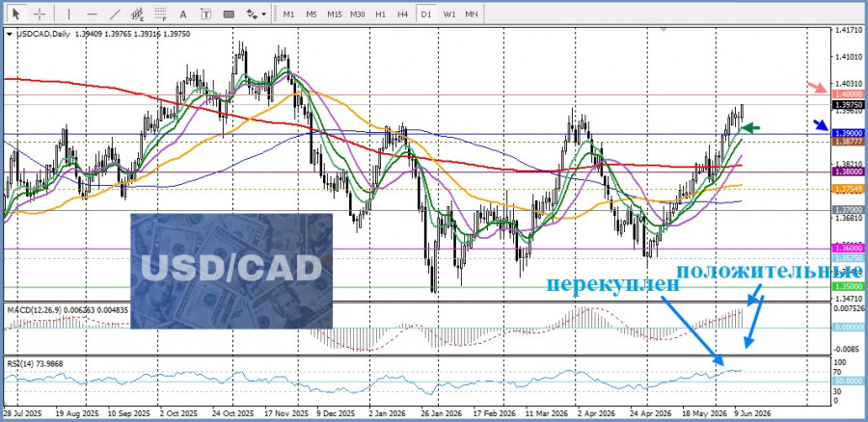Image resolution: width=868 pixels, height=422 pixels.
Task: Click the 1.37549 price level label
Action: pyautogui.click(x=849, y=189)
